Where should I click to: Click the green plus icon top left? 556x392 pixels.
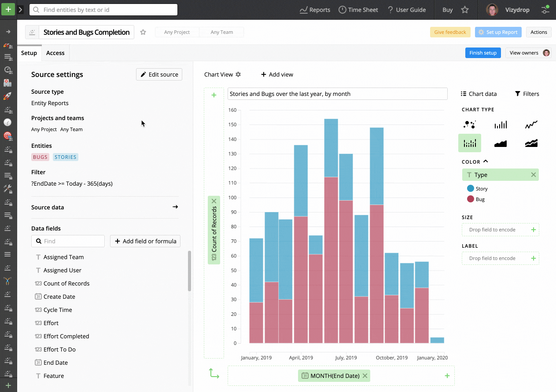tap(8, 9)
